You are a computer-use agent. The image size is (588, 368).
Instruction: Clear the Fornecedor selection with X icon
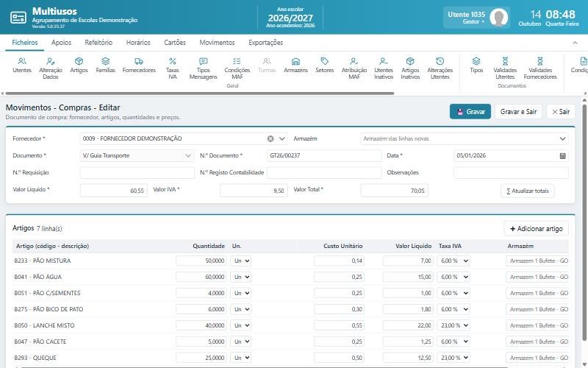pos(270,138)
